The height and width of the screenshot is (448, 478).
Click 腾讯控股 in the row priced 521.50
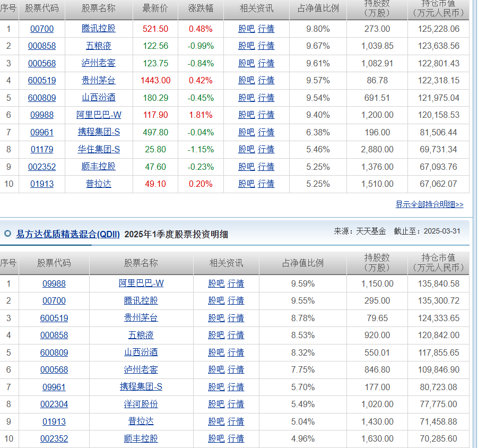coord(99,29)
